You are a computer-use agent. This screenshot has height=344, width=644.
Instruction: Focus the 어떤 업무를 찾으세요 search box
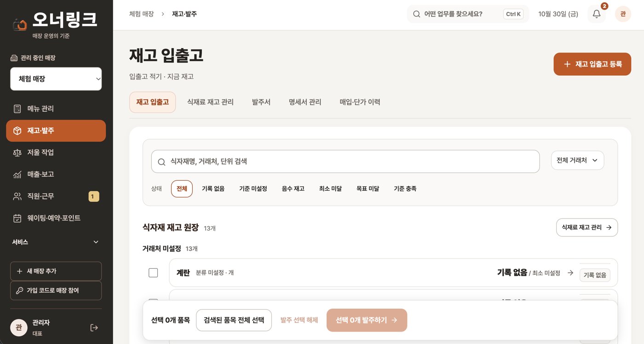pos(468,14)
